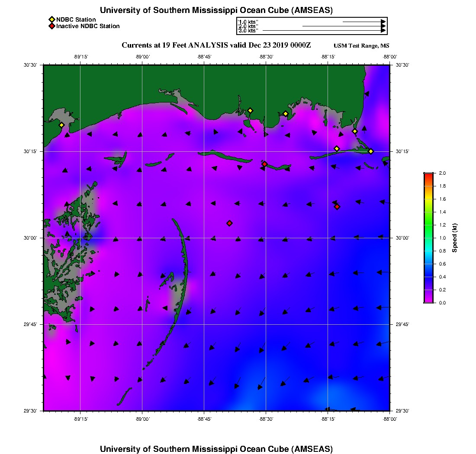Click the 'USM Test Range, MS' label

[361, 46]
